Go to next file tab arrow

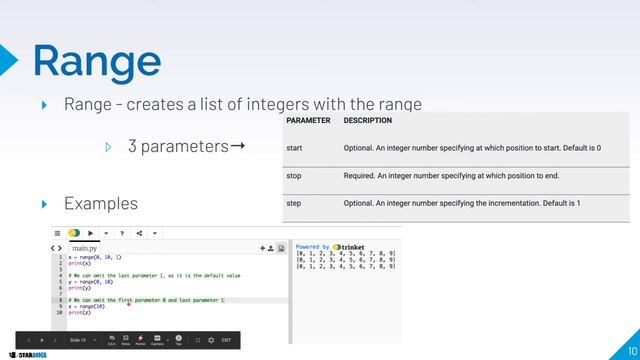tap(60, 248)
